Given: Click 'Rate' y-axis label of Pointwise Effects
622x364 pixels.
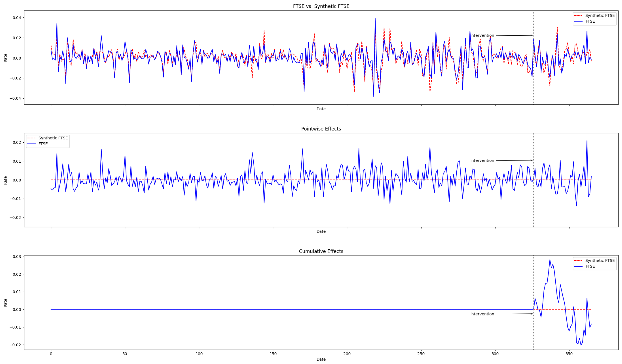Looking at the screenshot, I should (5, 180).
